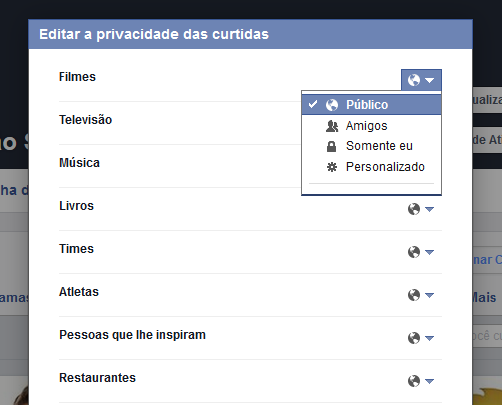Click the lock icon beside Somente eu
The image size is (502, 405).
331,146
